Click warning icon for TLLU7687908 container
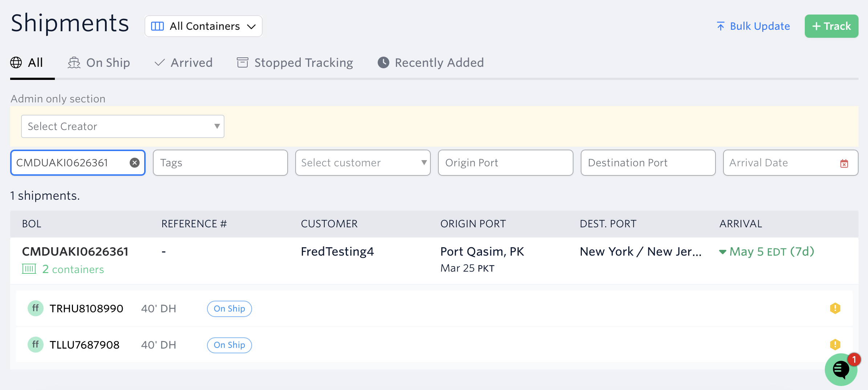 click(x=835, y=344)
